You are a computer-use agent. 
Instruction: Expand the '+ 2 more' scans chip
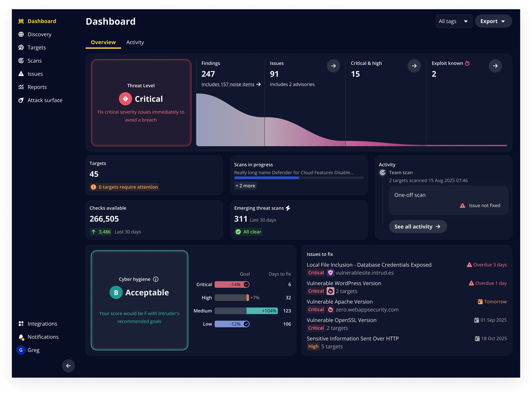click(245, 186)
